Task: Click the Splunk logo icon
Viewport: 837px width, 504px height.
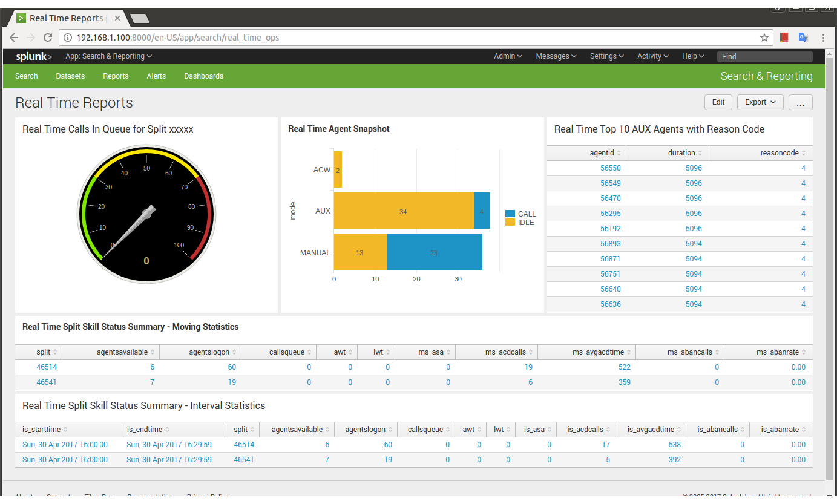Action: coord(34,56)
